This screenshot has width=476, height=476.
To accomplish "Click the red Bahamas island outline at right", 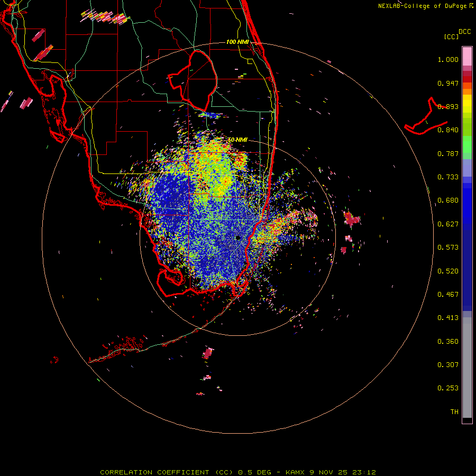I will point(426,116).
